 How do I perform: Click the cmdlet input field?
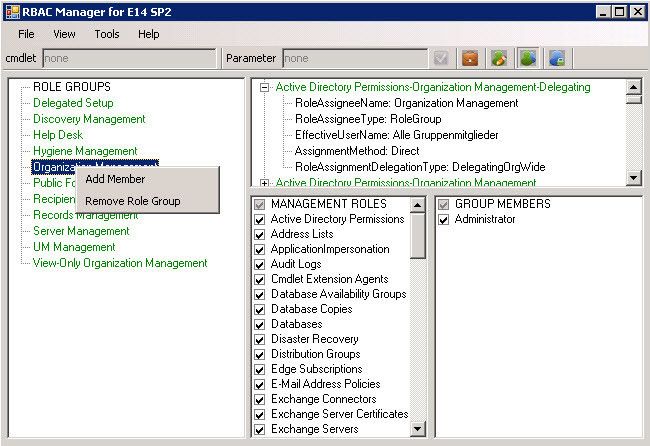(x=129, y=58)
